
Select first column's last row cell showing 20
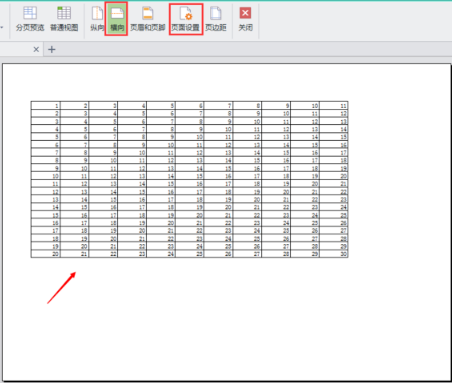46,254
